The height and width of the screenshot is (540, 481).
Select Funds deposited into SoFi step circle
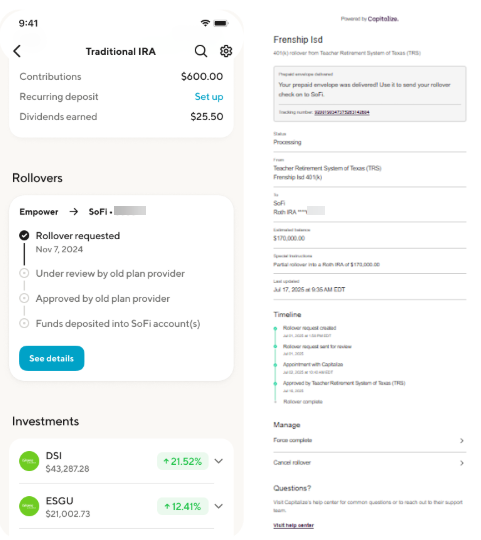[24, 323]
